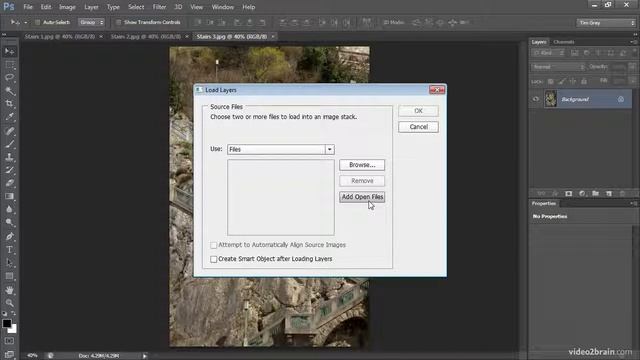
Task: Click the zoom percentage field in status bar
Action: pyautogui.click(x=32, y=356)
